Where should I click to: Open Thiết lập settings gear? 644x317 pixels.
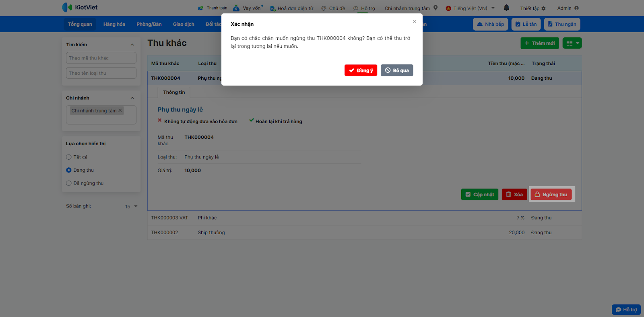[x=533, y=8]
